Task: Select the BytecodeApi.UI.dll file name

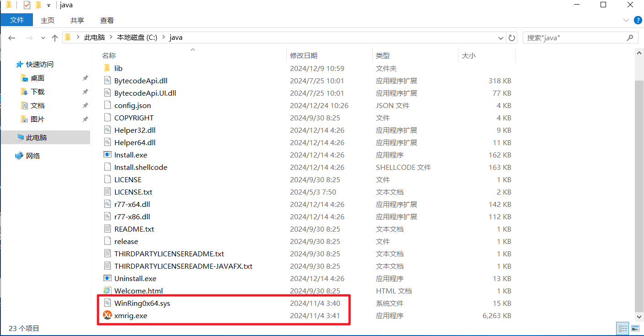Action: coord(145,93)
